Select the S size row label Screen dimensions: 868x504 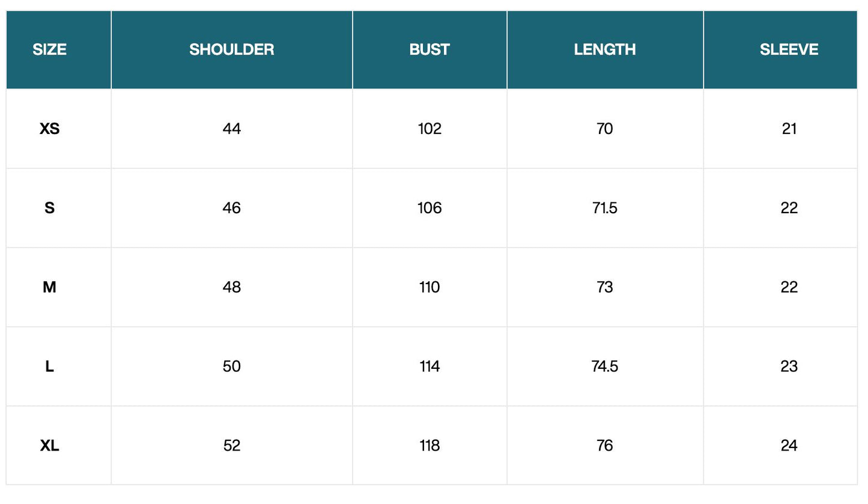[x=49, y=208]
